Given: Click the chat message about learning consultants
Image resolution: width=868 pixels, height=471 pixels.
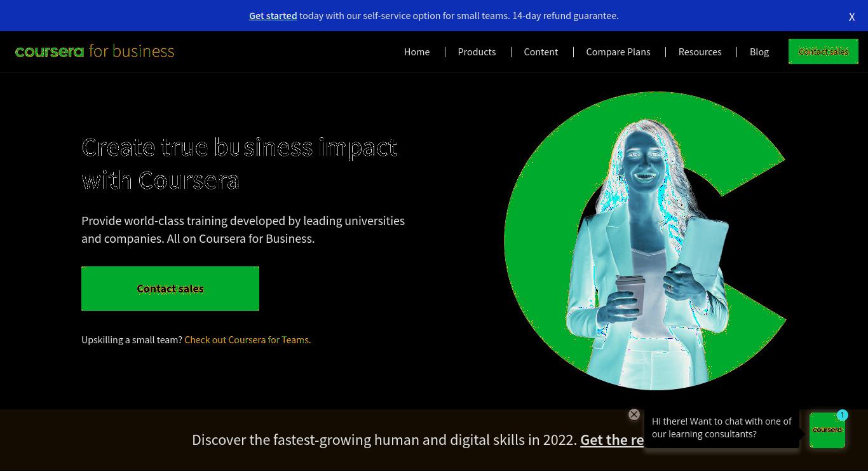Looking at the screenshot, I should pos(722,428).
